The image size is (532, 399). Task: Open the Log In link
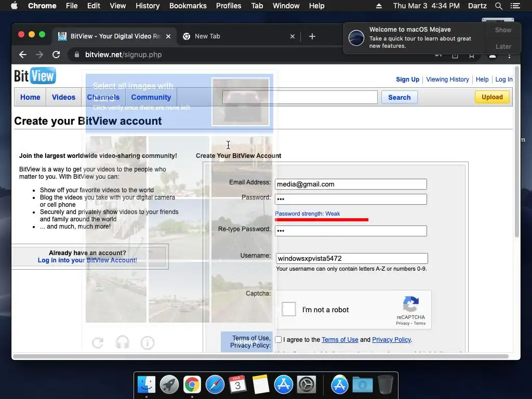[x=504, y=79]
